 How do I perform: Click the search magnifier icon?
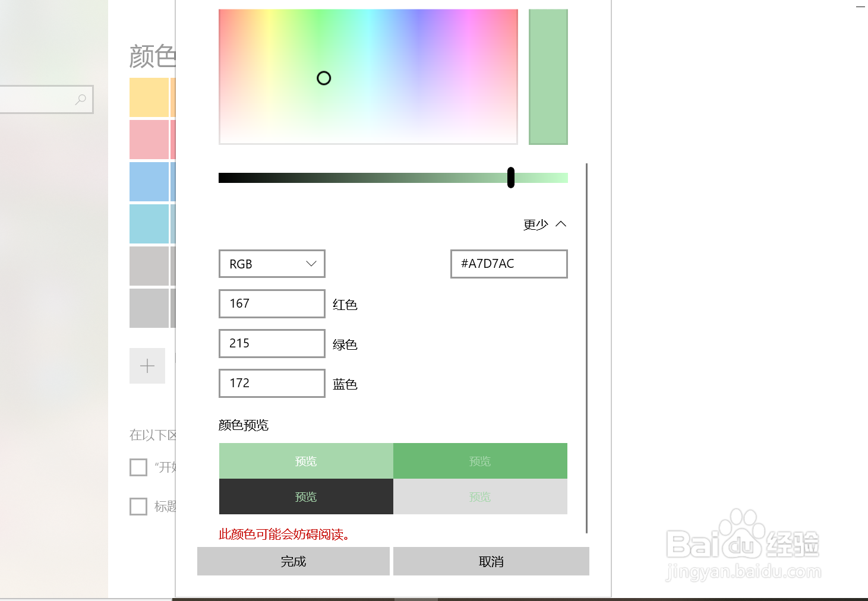click(81, 99)
